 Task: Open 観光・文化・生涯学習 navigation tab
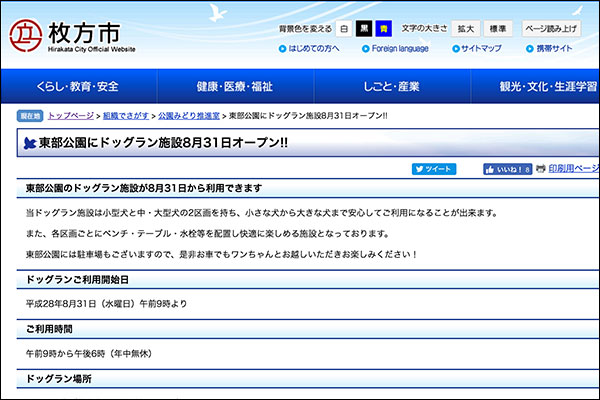(x=549, y=87)
